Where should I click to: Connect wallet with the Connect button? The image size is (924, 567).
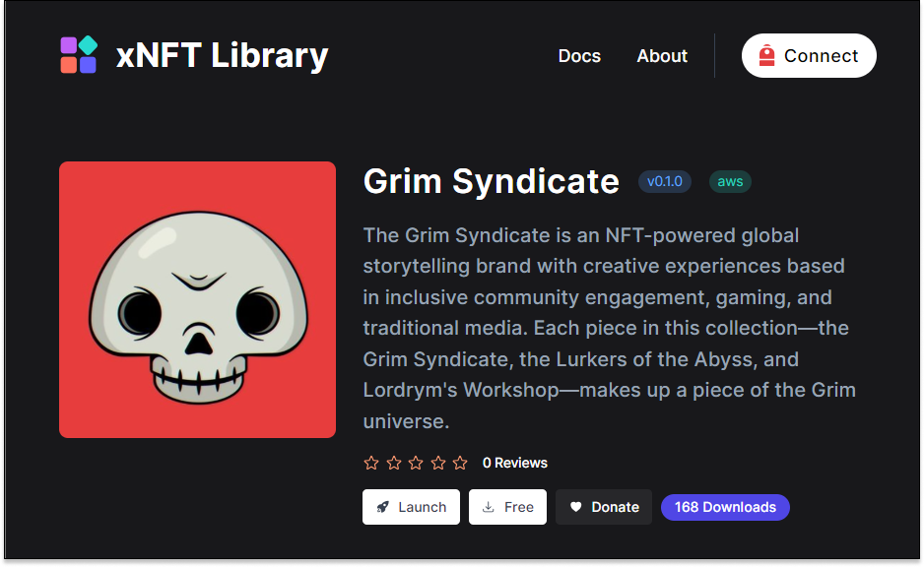pos(809,56)
